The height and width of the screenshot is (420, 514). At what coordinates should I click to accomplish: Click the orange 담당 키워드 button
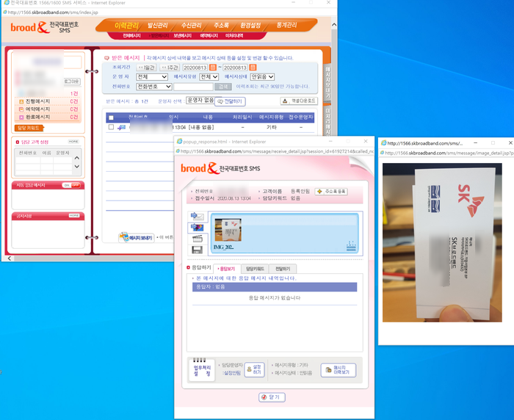pyautogui.click(x=29, y=128)
